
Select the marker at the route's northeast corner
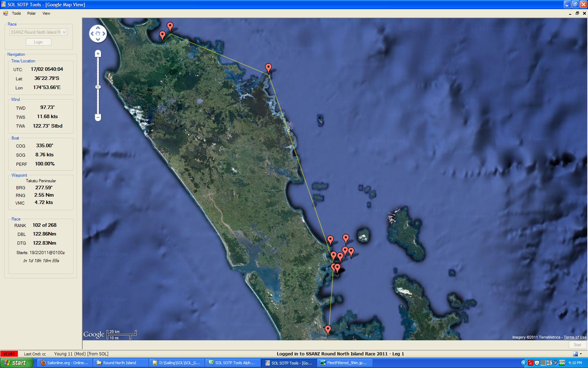tap(268, 68)
